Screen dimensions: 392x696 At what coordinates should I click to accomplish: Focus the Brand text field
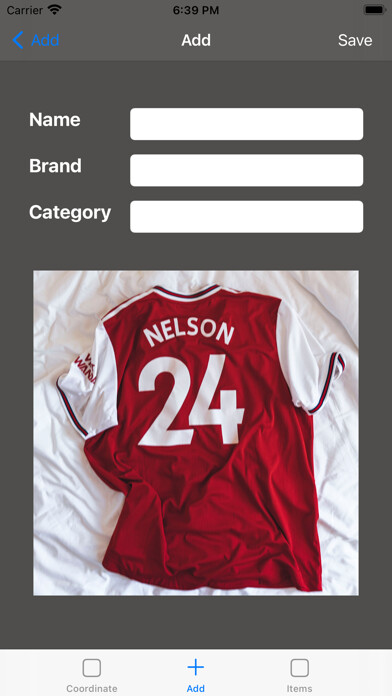click(x=246, y=170)
